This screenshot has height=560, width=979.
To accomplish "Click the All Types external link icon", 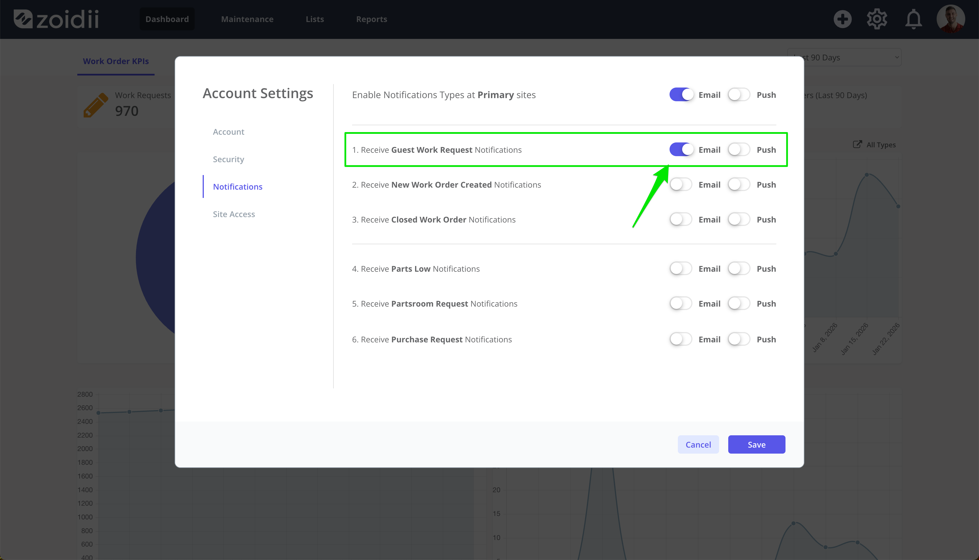I will click(857, 144).
